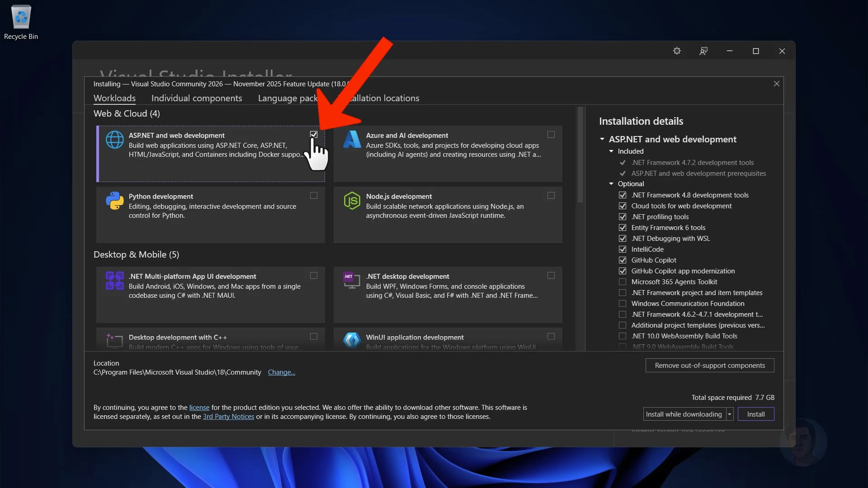The image size is (868, 488).
Task: Open the Install while downloading dropdown arrow
Action: click(729, 414)
